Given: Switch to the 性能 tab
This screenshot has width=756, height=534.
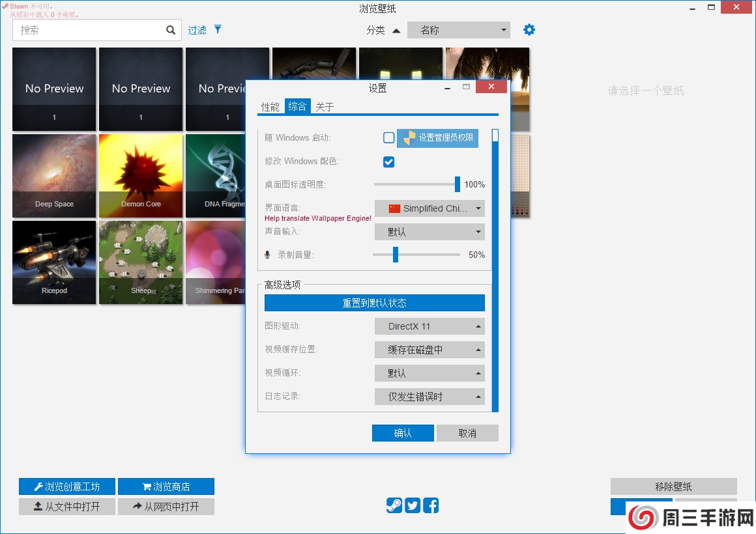Looking at the screenshot, I should click(270, 106).
